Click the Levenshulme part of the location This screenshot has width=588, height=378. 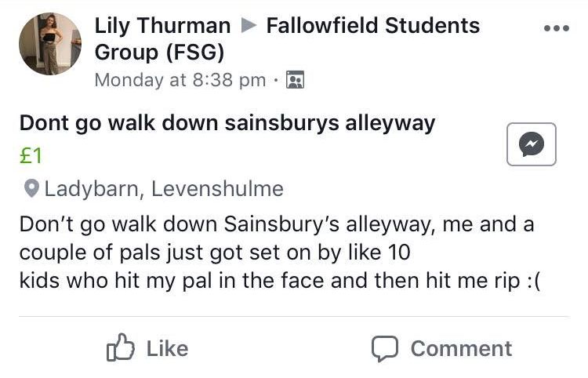[217, 189]
